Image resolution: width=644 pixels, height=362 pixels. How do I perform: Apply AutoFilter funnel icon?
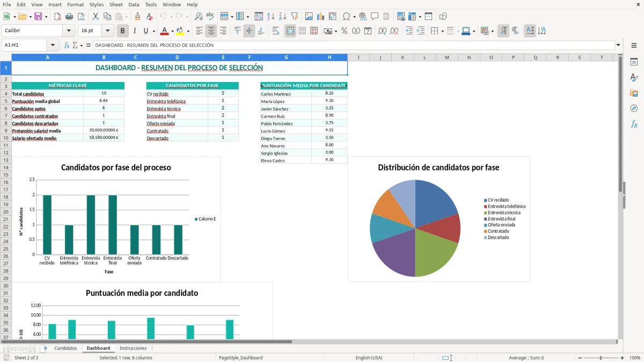[x=295, y=17]
